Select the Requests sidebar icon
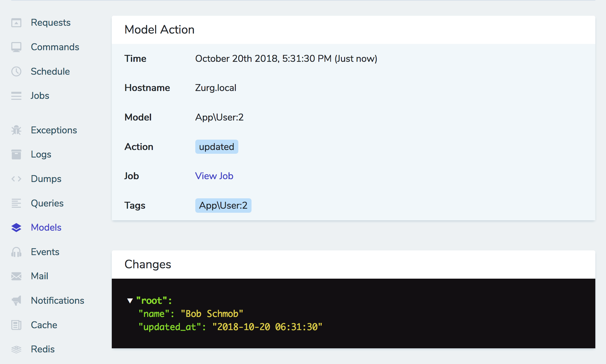 (16, 22)
